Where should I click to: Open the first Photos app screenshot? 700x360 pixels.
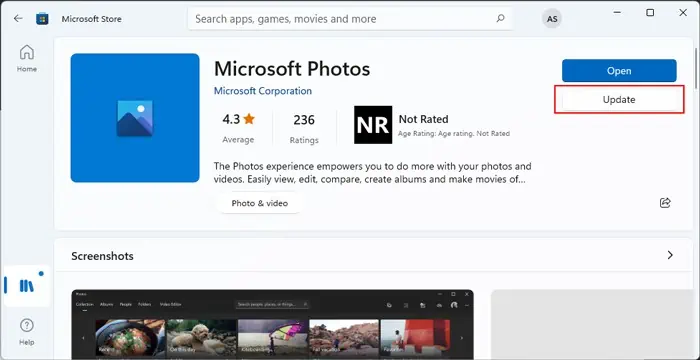point(272,324)
